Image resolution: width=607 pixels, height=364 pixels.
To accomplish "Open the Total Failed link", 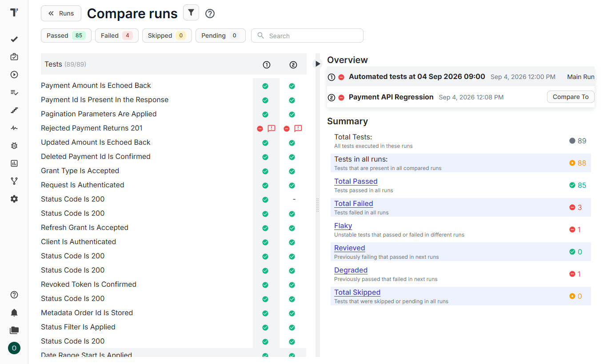I will pyautogui.click(x=354, y=203).
